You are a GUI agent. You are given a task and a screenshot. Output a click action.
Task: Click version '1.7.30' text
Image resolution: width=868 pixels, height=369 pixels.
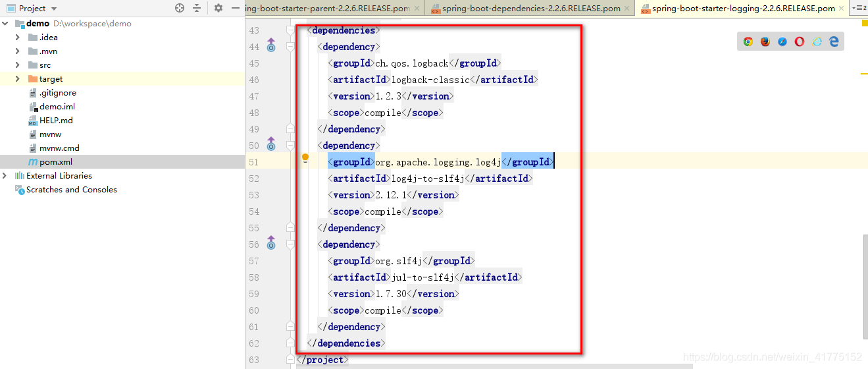(391, 294)
